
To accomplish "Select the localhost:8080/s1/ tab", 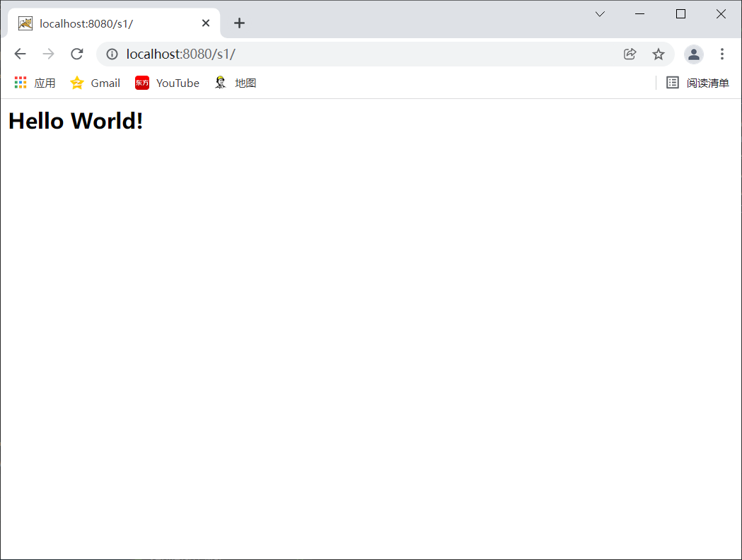I will pyautogui.click(x=114, y=23).
